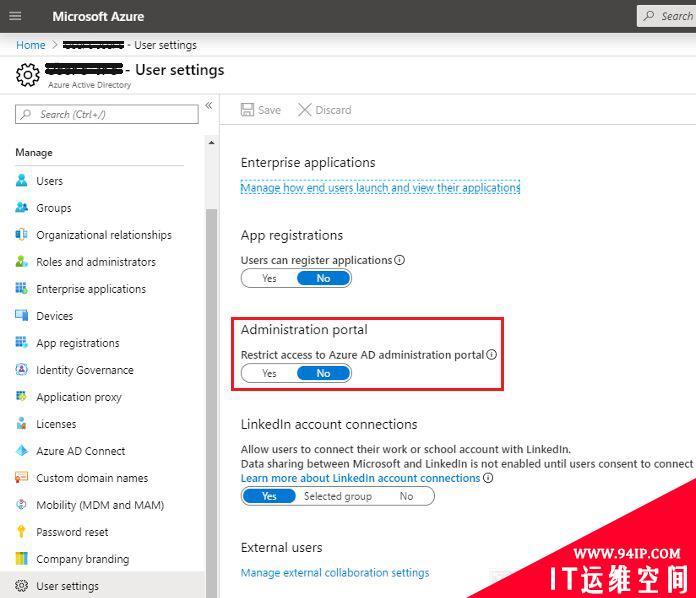
Task: Set LinkedIn account connections to No
Action: pyautogui.click(x=406, y=496)
